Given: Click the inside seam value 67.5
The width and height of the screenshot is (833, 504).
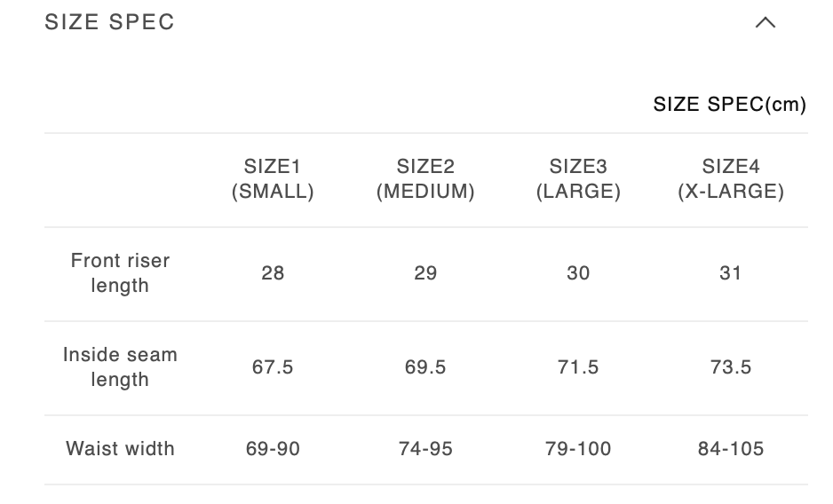Looking at the screenshot, I should (x=273, y=367).
